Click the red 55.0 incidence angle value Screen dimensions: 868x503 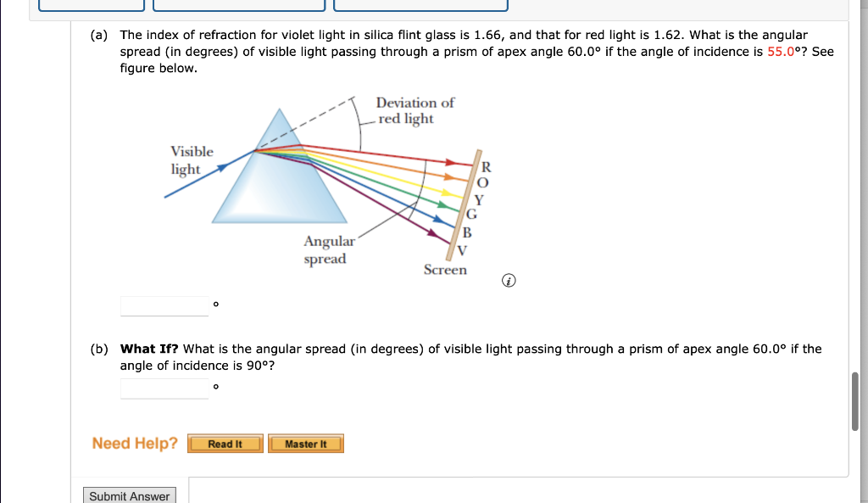point(781,52)
